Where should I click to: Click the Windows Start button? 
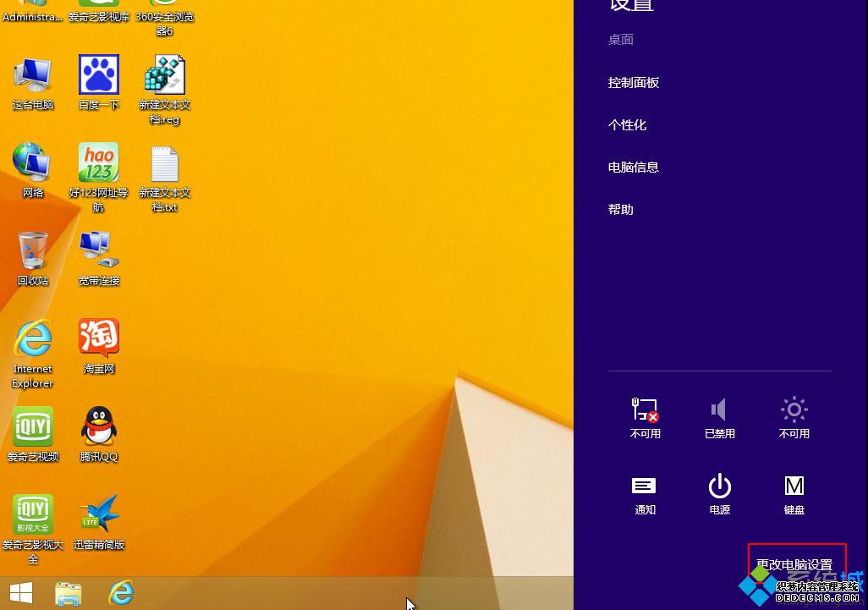pos(21,593)
